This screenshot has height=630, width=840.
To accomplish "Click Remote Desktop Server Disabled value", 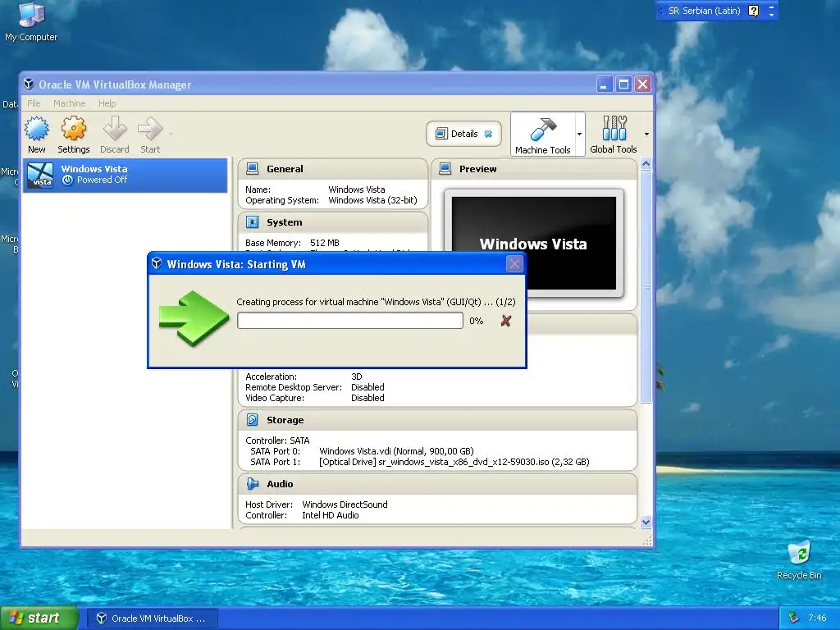I will 367,387.
